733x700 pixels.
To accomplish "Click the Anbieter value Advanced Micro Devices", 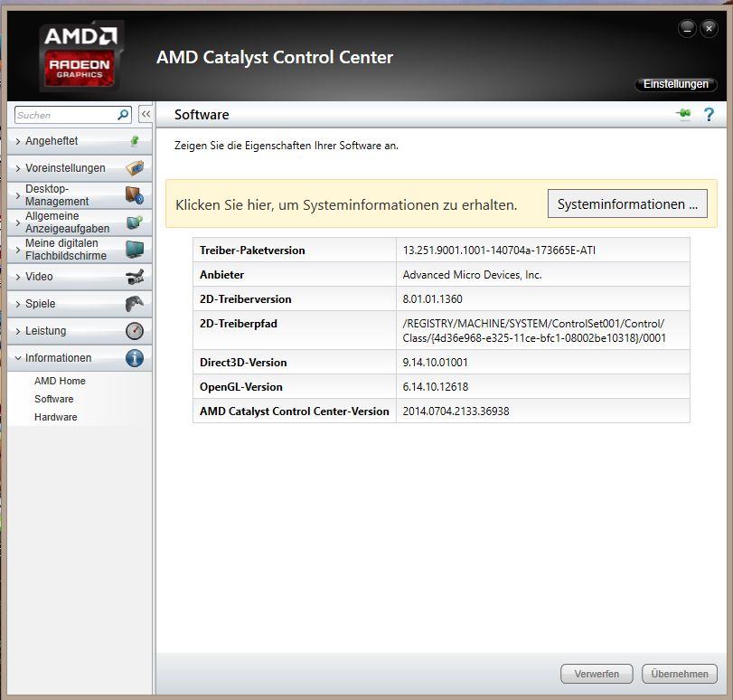I will point(472,275).
